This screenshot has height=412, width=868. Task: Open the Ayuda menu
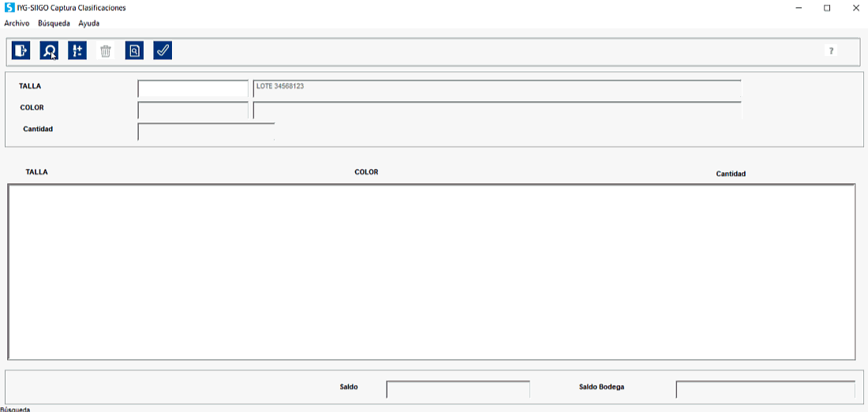click(88, 24)
